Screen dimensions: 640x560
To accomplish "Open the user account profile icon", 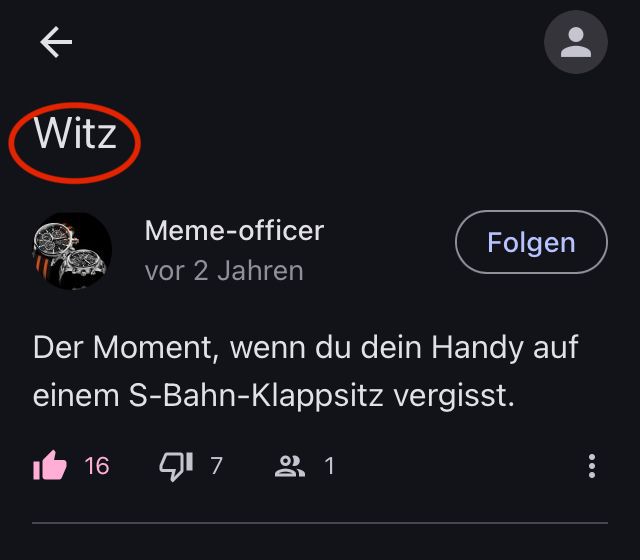I will (576, 42).
